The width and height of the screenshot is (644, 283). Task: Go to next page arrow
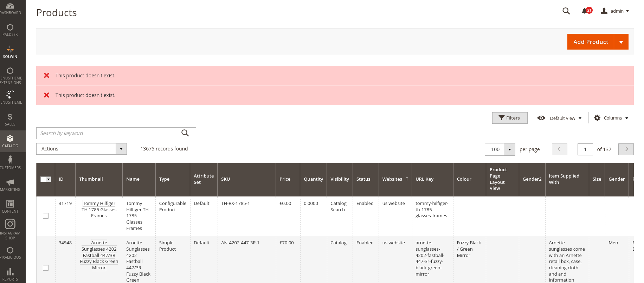click(626, 149)
